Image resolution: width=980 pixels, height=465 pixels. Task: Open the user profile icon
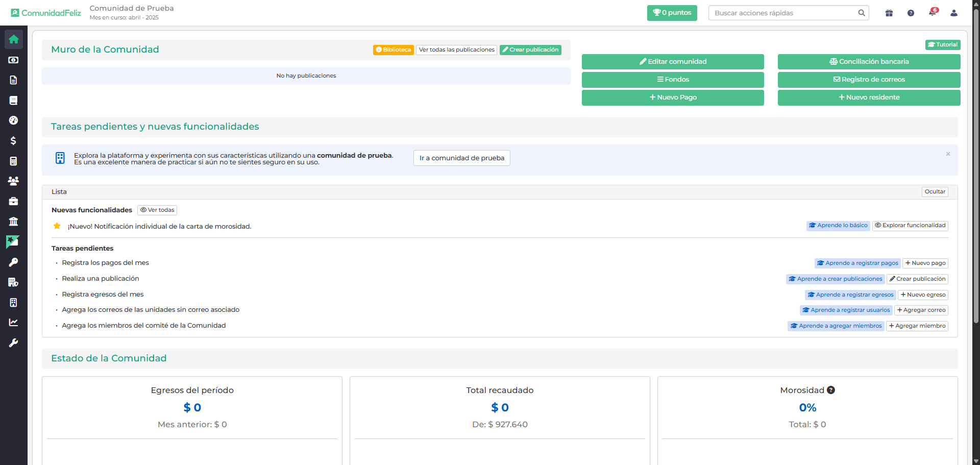pos(954,13)
